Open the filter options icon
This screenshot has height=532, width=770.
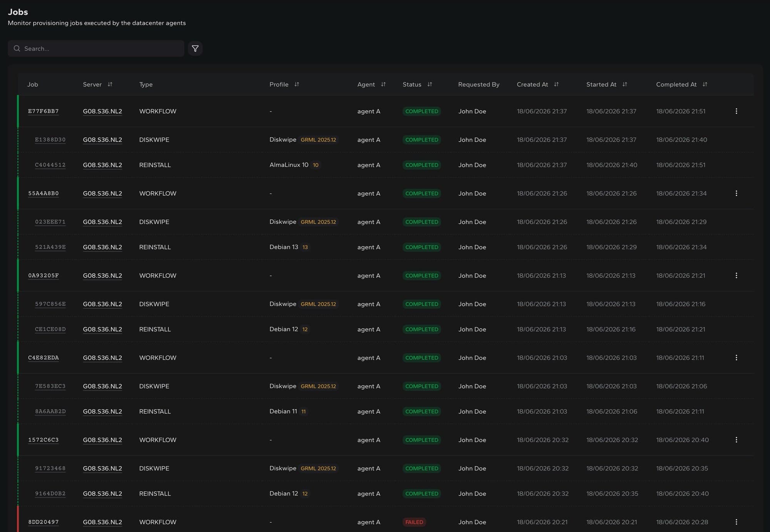(195, 48)
